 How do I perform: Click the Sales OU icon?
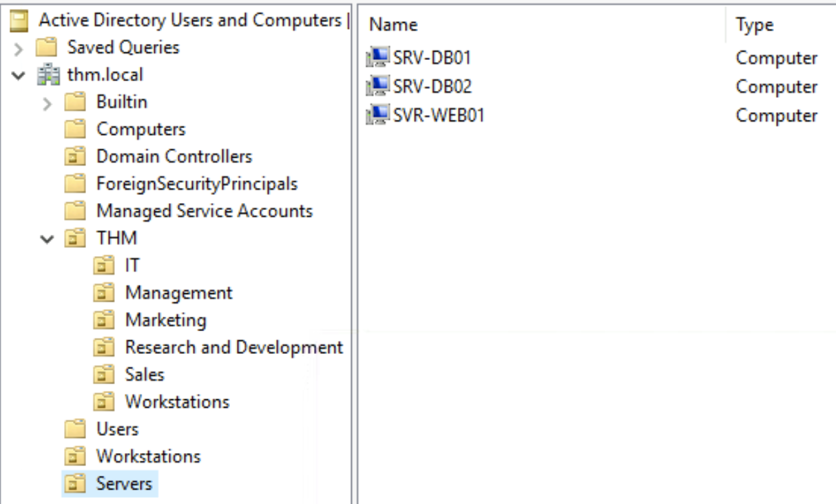(x=103, y=375)
